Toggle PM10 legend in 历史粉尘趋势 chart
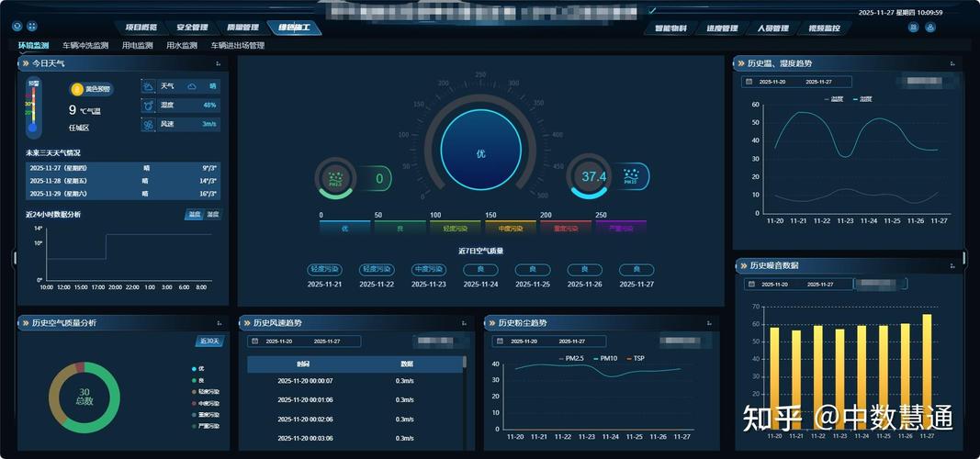This screenshot has height=459, width=980. 604,358
